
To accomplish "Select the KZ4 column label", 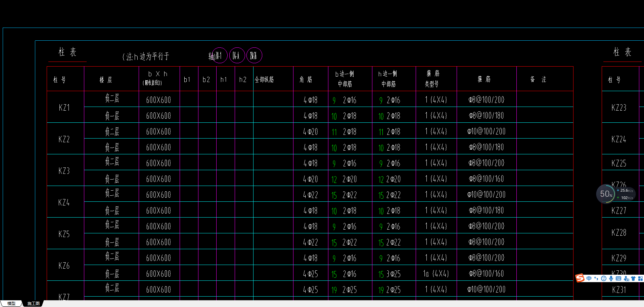I will (x=64, y=202).
